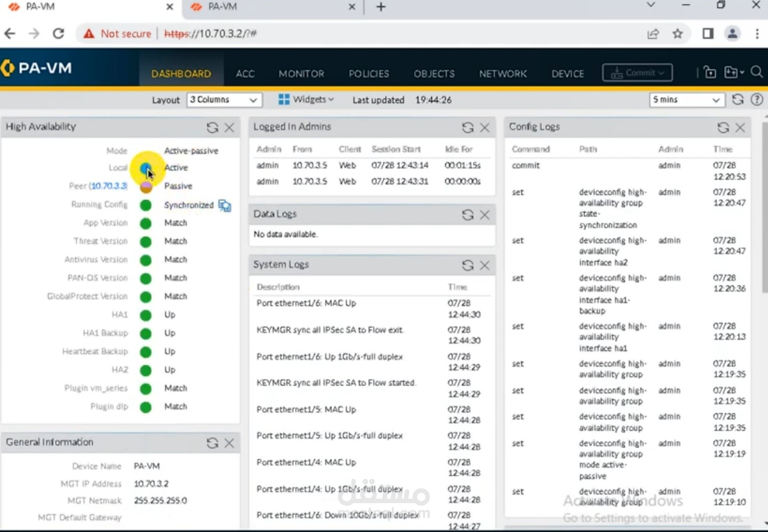
Task: Click the Idle For column header
Action: 459,149
